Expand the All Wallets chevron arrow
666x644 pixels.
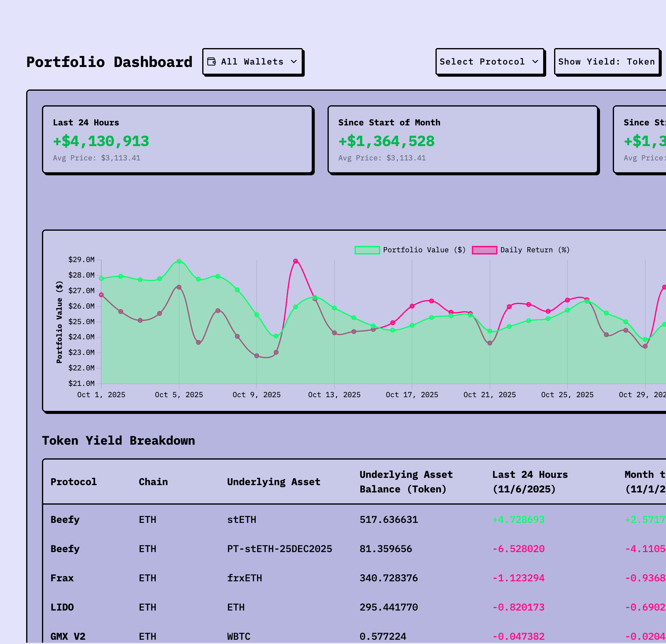[x=293, y=62]
